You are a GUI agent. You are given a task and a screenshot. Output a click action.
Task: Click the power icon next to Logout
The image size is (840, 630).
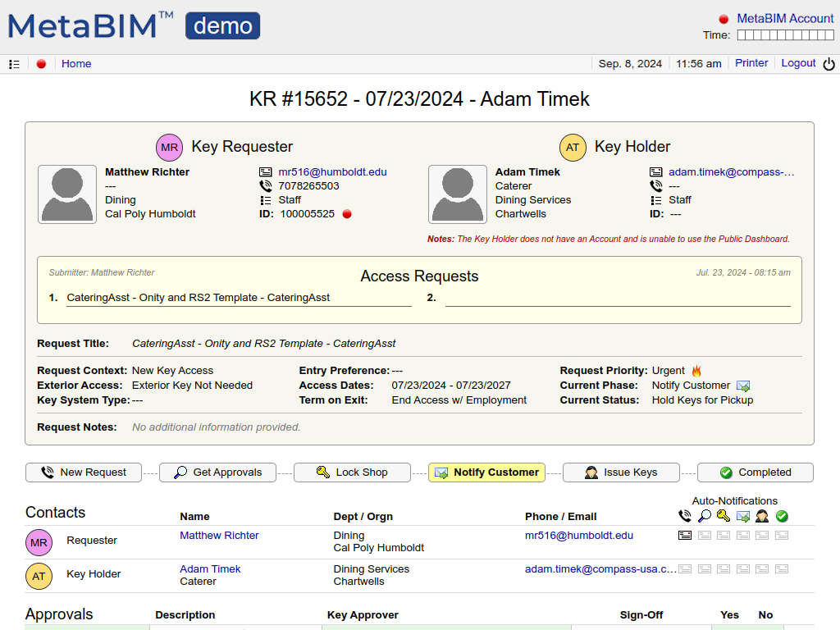pos(829,64)
